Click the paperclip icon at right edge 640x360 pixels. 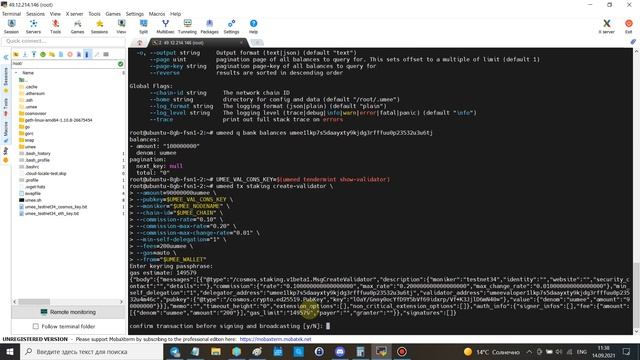point(633,42)
